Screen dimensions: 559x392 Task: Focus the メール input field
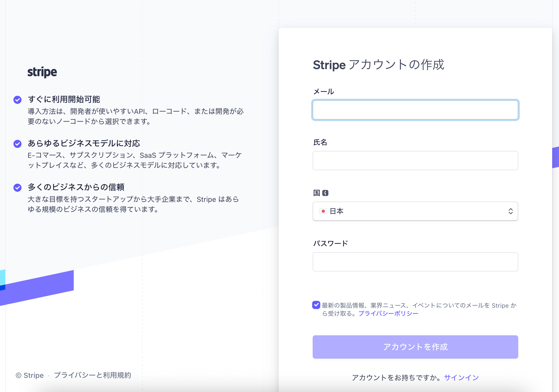click(415, 110)
